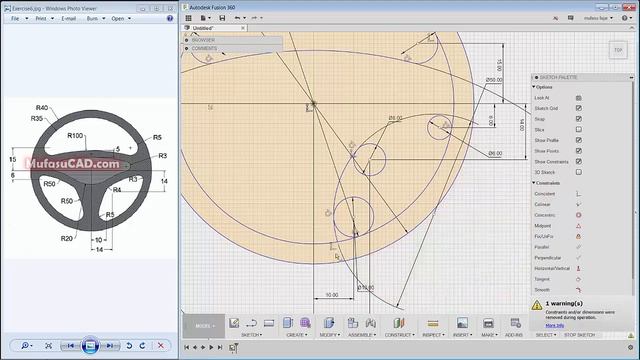Select the Create Sketch tool icon
The height and width of the screenshot is (360, 640).
tap(234, 323)
